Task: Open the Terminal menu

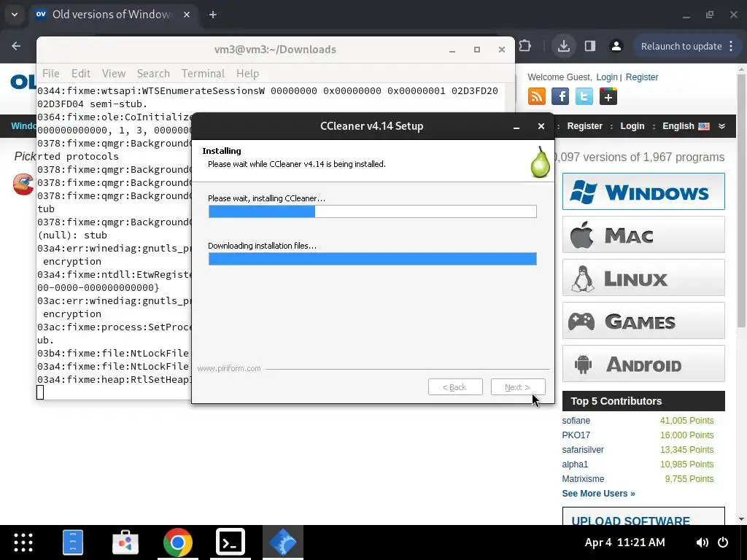Action: 203,74
